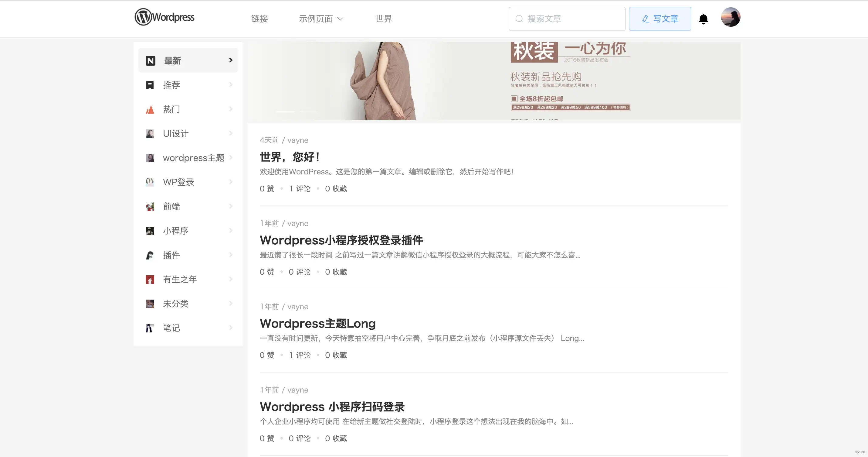The image size is (868, 457).
Task: Click the 插件 category icon
Action: click(150, 255)
